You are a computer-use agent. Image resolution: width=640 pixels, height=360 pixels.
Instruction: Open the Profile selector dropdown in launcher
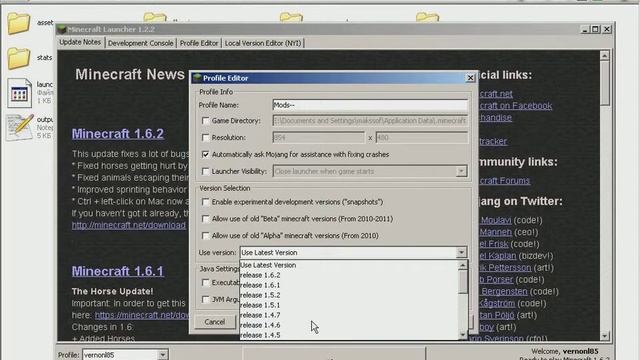point(162,355)
